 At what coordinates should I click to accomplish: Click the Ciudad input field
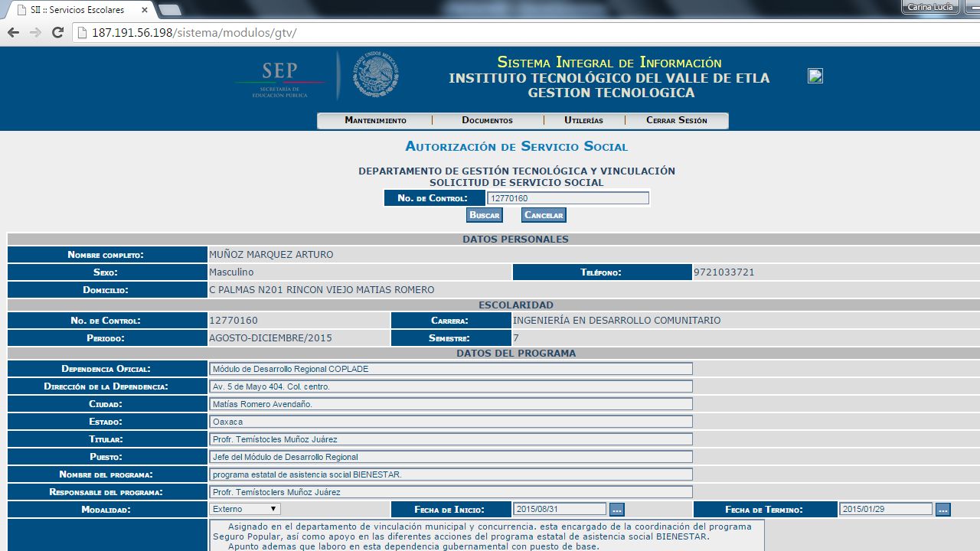tap(451, 404)
